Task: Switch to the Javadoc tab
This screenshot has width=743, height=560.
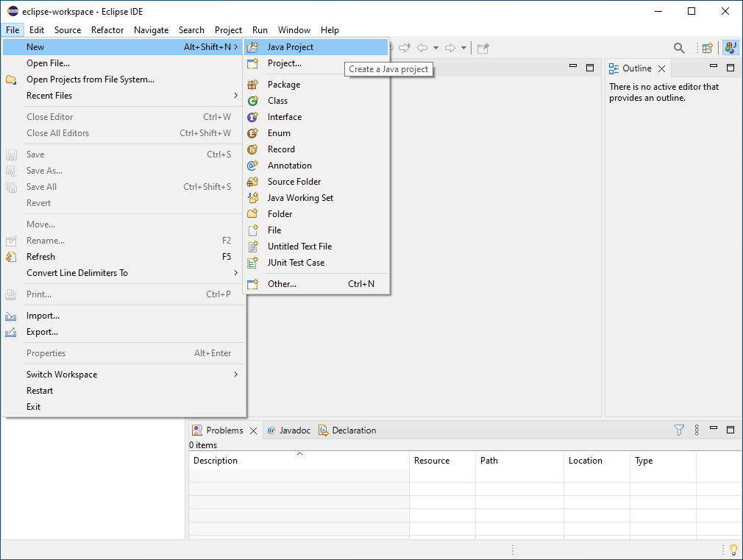Action: coord(288,430)
